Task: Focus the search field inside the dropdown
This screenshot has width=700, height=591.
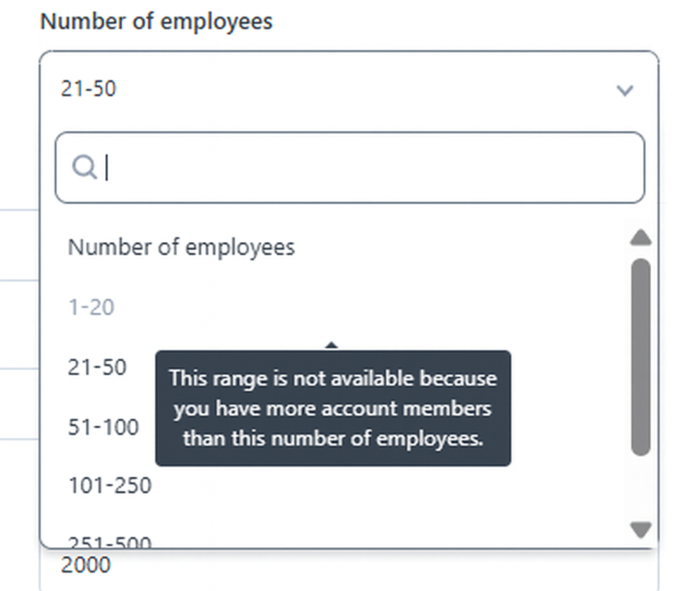Action: 369,168
